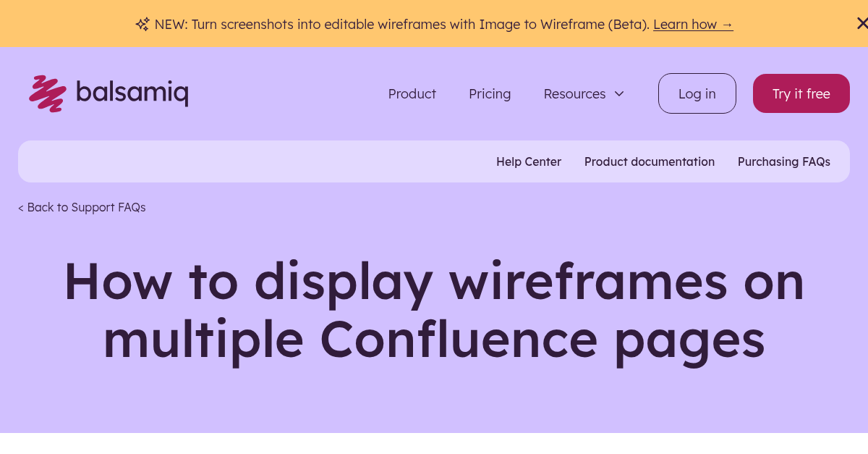Click the Image to Wireframe Beta announcement text

click(401, 24)
